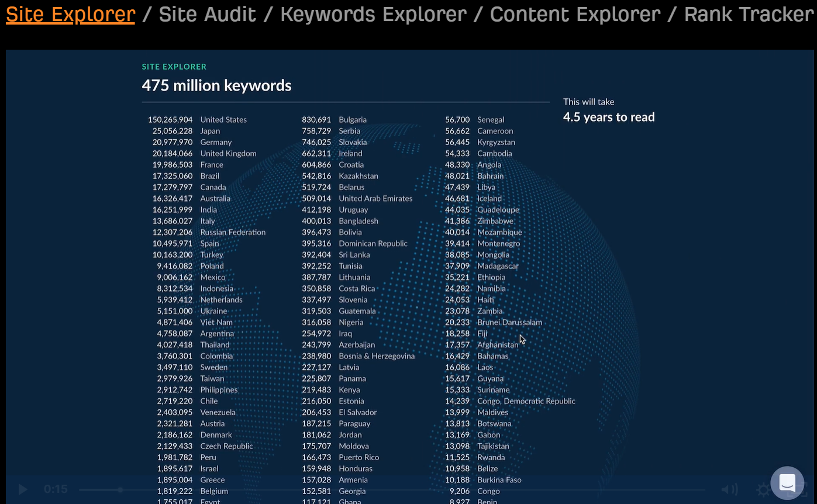
Task: Select the Nigeria row
Action: (x=333, y=322)
